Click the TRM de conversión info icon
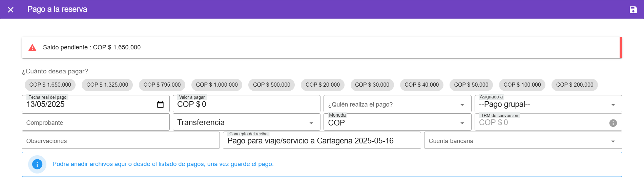Viewport: 644px width, 184px height. [x=613, y=123]
